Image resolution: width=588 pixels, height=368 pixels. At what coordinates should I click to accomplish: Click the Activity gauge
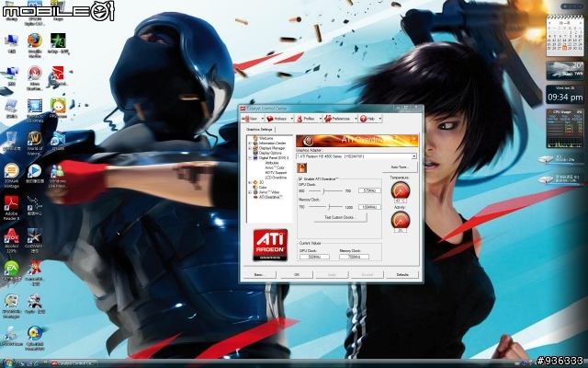[x=401, y=220]
